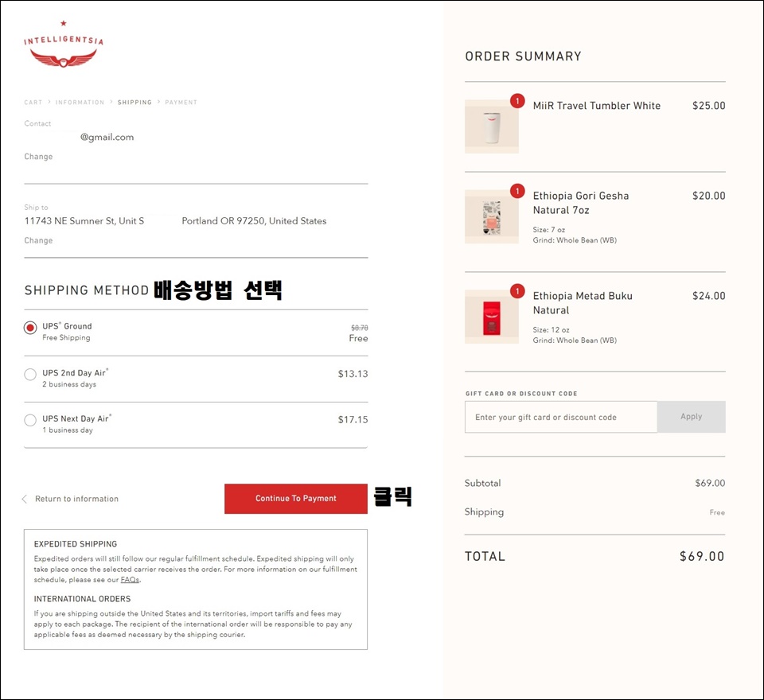The image size is (764, 700).
Task: Click the Intelligentsia winged logo
Action: [x=64, y=45]
